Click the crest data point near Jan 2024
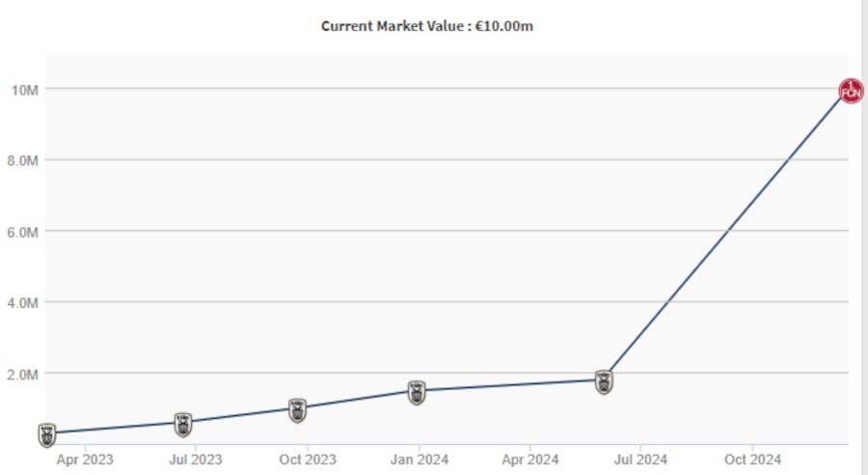Screen dimensions: 868x475 click(x=416, y=392)
